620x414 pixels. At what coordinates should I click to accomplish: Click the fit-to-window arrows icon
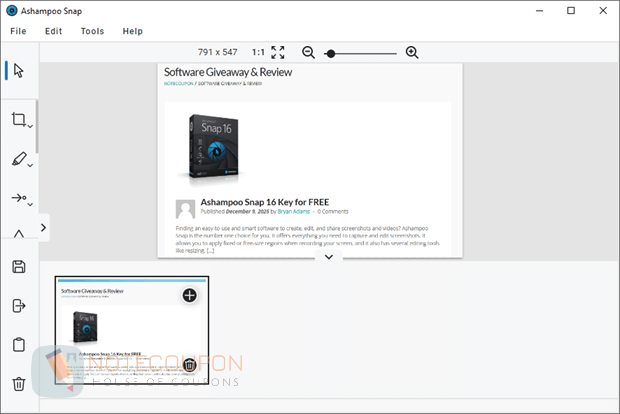[x=278, y=52]
